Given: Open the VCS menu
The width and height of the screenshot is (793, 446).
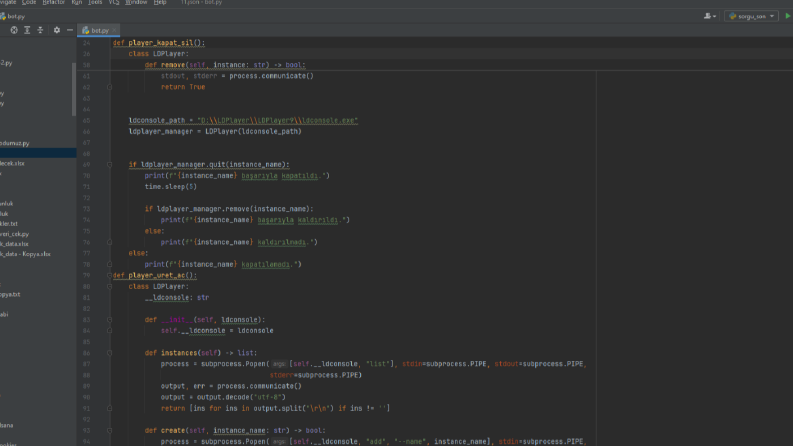Looking at the screenshot, I should tap(114, 3).
